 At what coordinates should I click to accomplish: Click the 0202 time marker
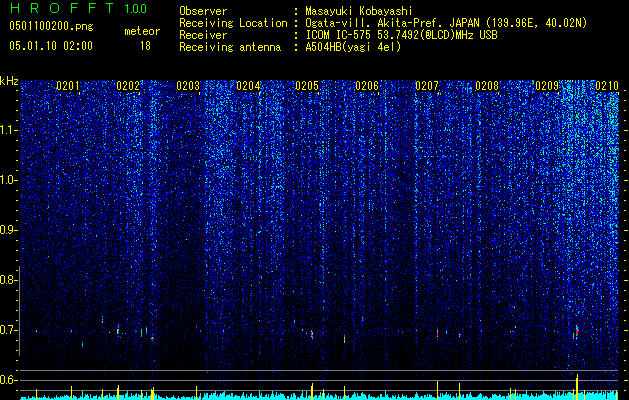tap(128, 85)
